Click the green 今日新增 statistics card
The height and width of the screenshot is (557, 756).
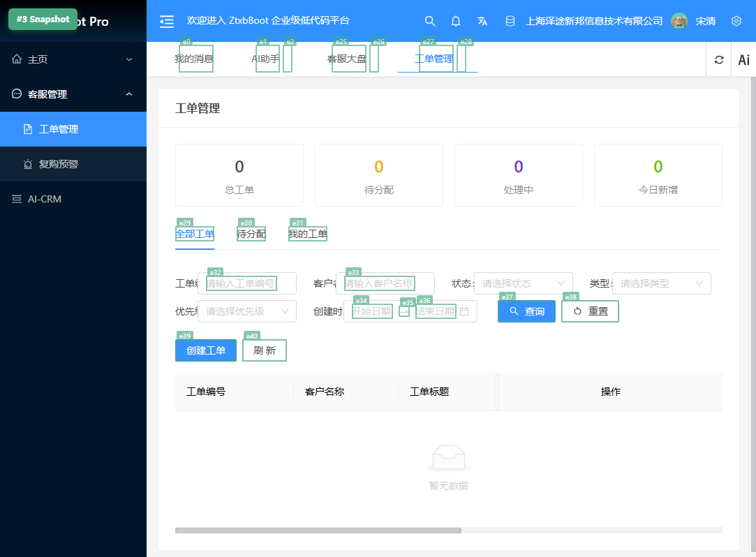point(658,175)
